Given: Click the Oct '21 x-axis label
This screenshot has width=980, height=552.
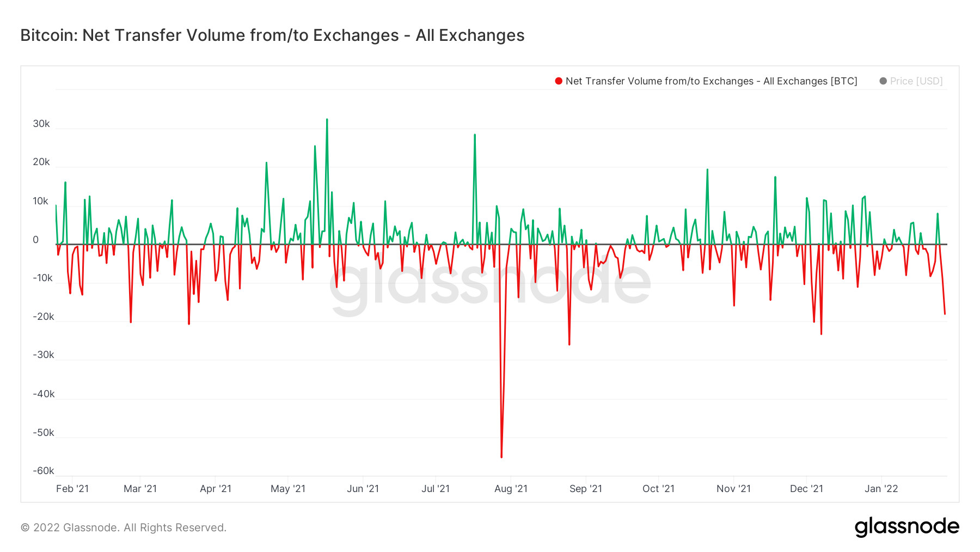Looking at the screenshot, I should [658, 489].
